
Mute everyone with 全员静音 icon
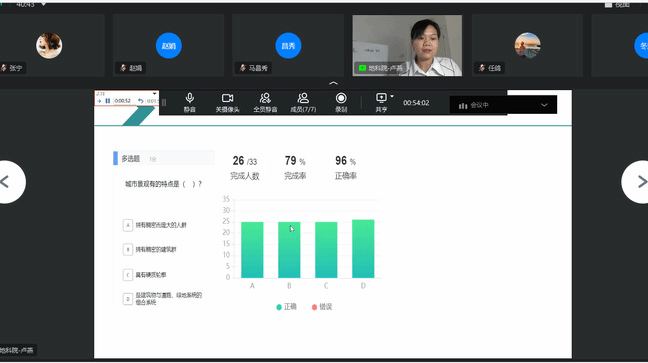click(265, 102)
